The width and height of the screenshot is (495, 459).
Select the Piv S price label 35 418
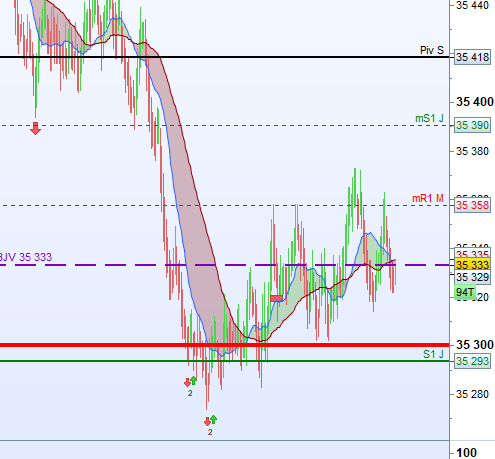coord(472,57)
